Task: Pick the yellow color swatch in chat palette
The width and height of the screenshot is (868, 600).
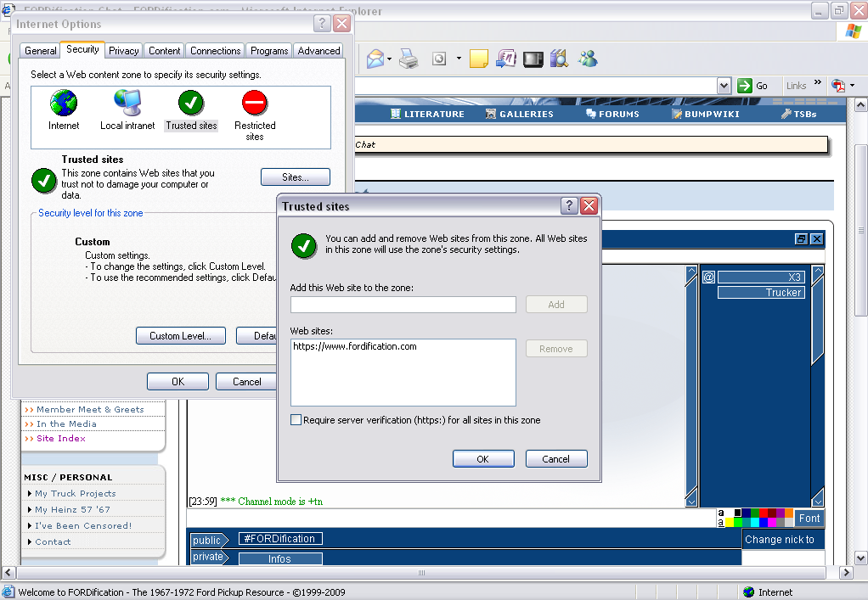Action: click(730, 522)
